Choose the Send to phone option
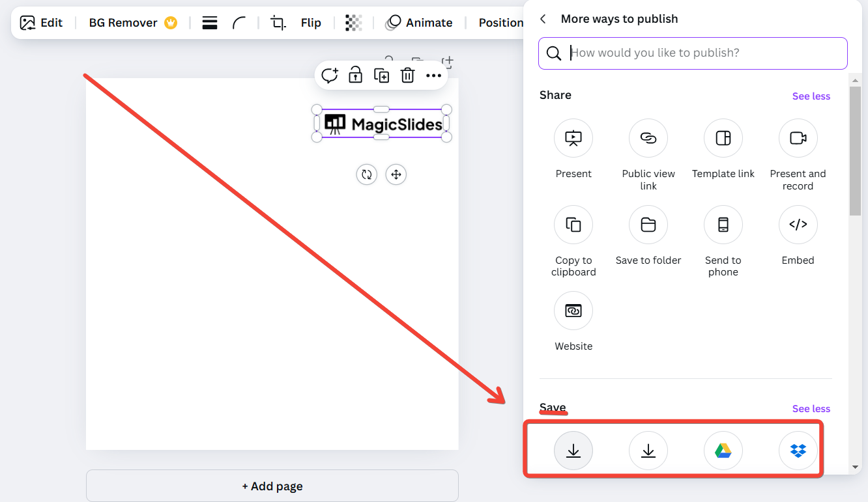 pyautogui.click(x=723, y=242)
